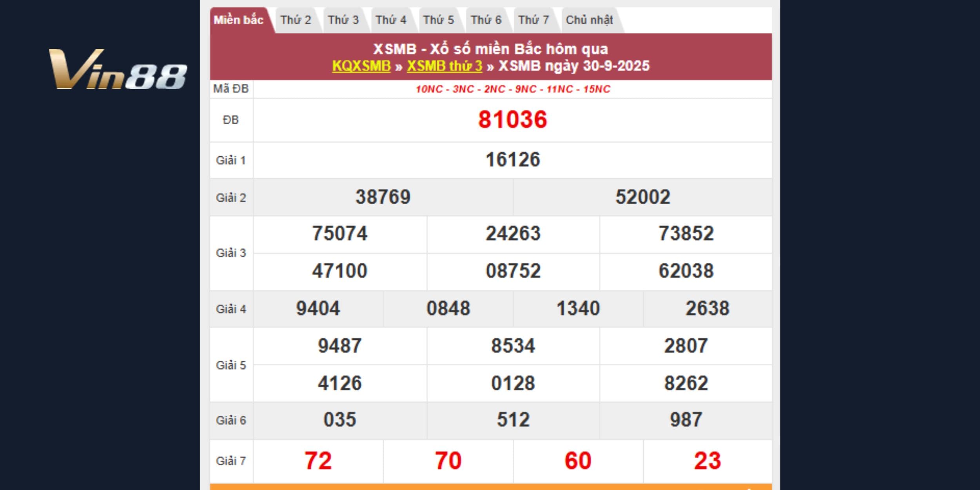Switch to the Thứ 4 tab

(391, 20)
